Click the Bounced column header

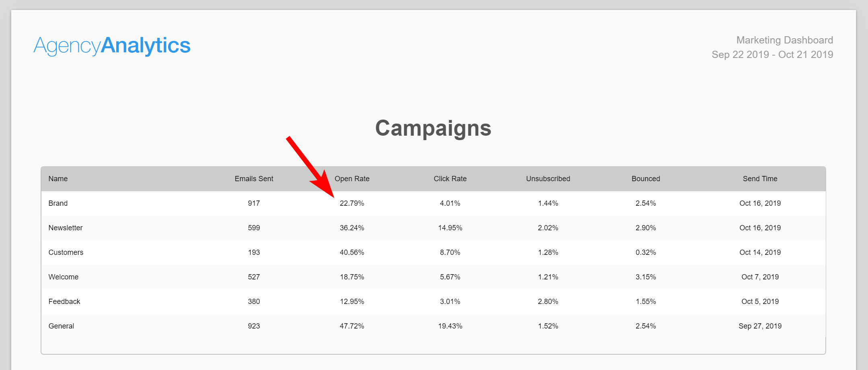(x=646, y=179)
